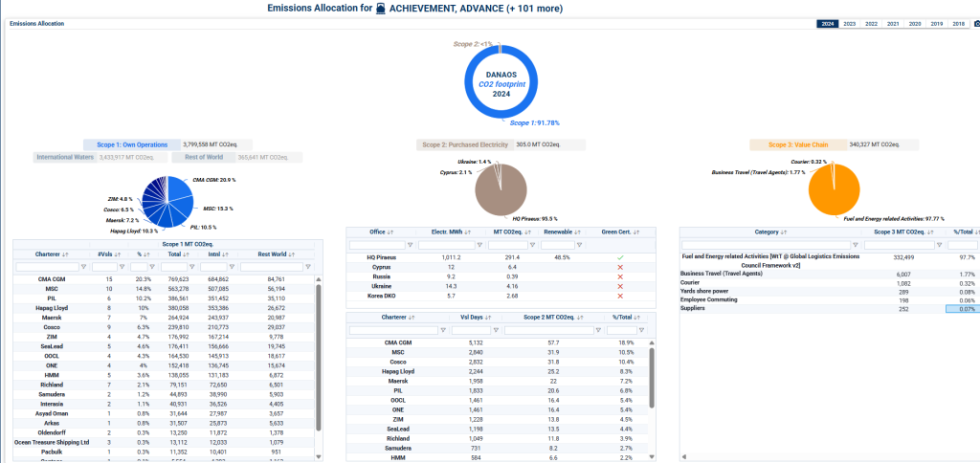The width and height of the screenshot is (980, 463).
Task: Open the Charterer column filter in the Scope 1 table
Action: [x=83, y=267]
